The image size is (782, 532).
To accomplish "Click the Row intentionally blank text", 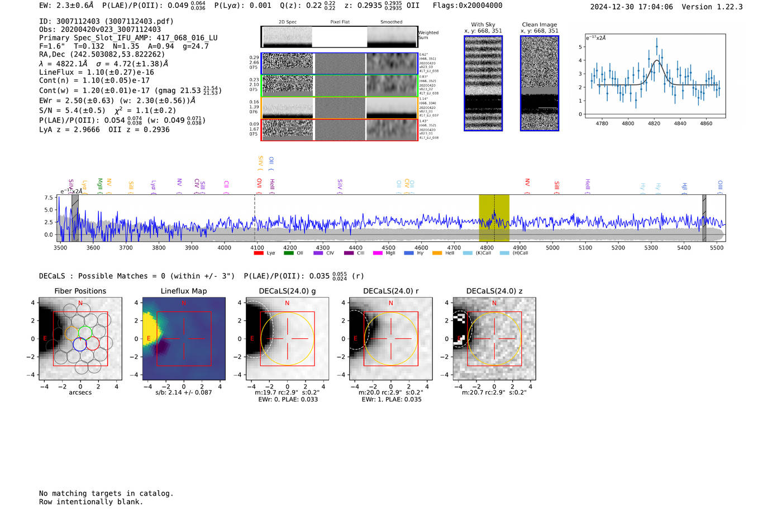I will coord(91,502).
